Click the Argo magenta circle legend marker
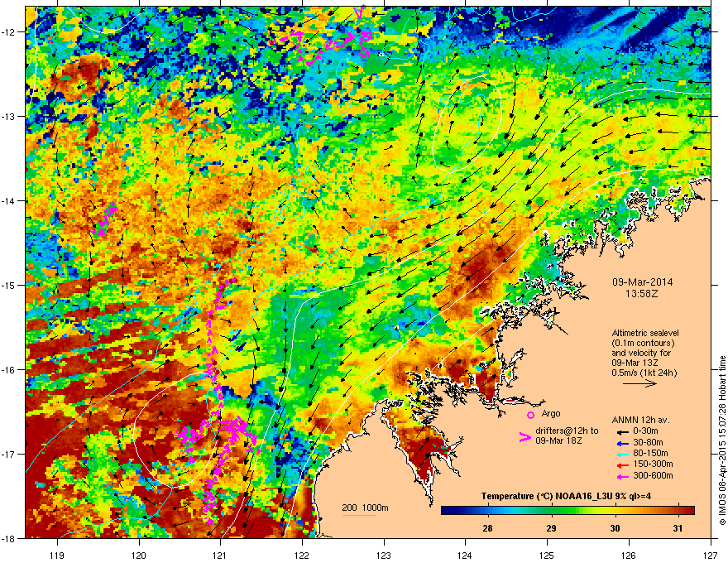 pos(530,415)
